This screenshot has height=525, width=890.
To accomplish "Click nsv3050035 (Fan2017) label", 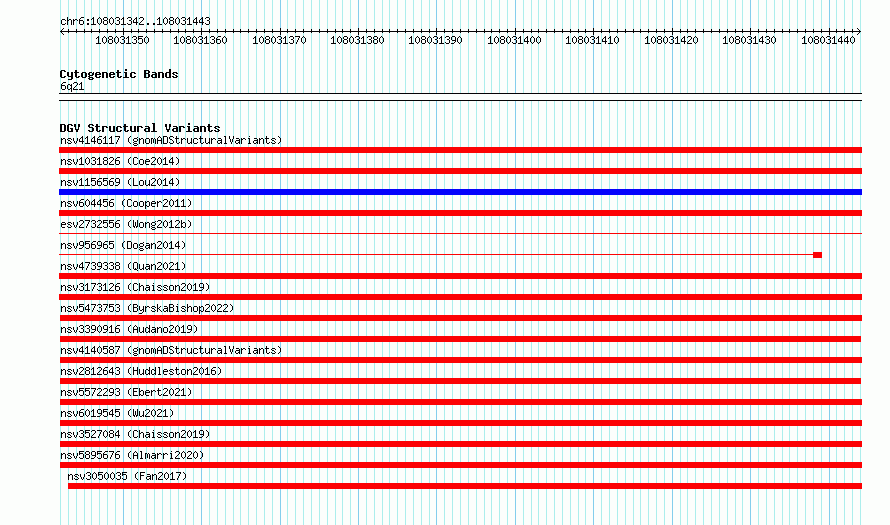I will pos(127,476).
